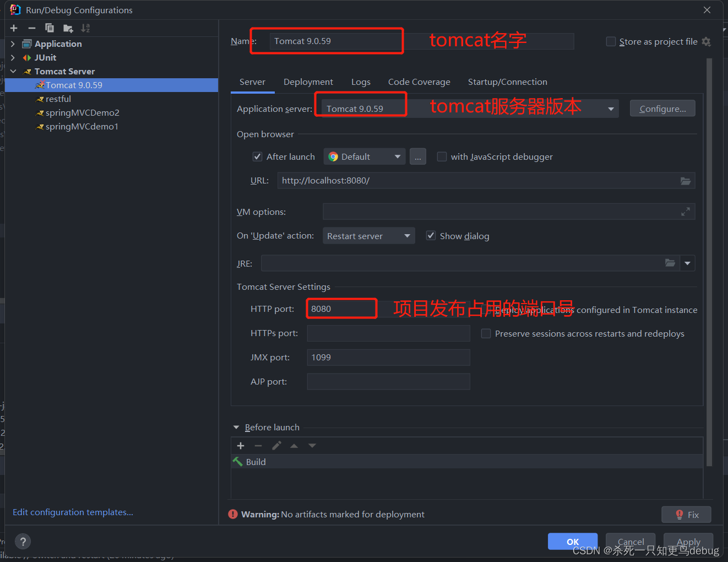Enable Preserve sessions across restarts
Screen dimensions: 728x562
[x=486, y=333]
